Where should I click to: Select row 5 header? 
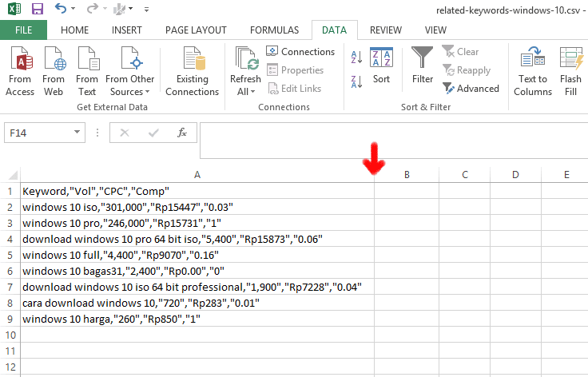[x=10, y=256]
